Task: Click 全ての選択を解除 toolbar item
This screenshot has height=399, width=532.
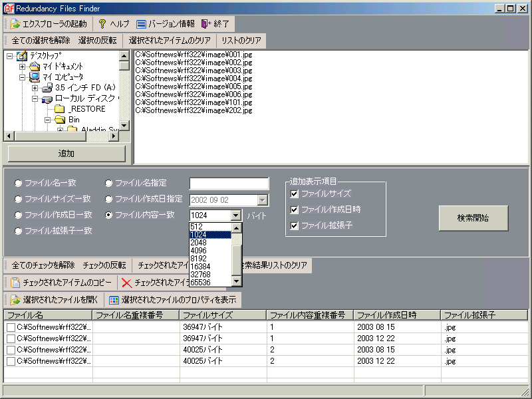Action: click(41, 41)
